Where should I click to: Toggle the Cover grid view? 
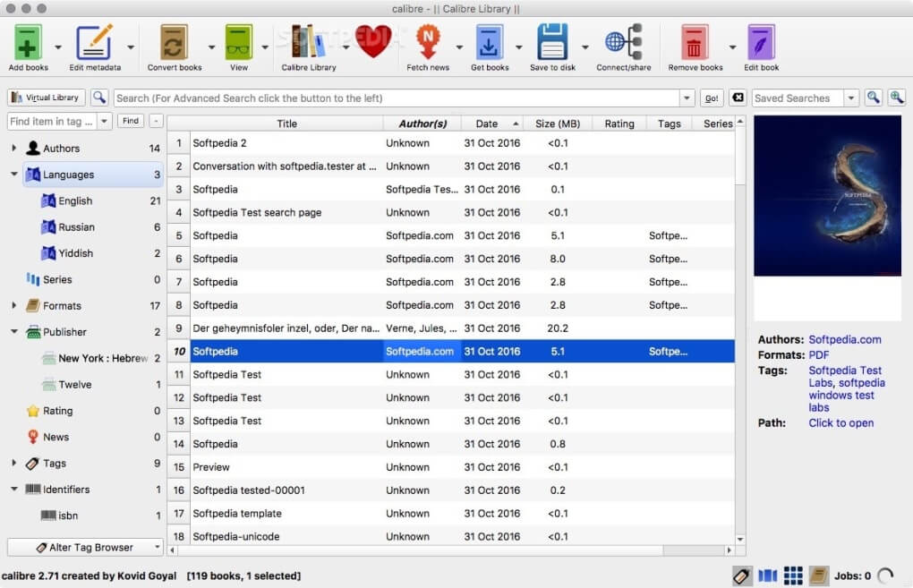[793, 575]
